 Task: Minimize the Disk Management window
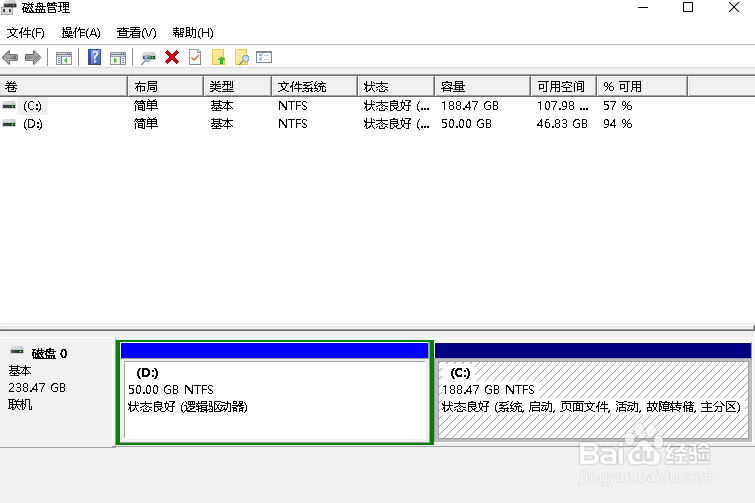(643, 8)
